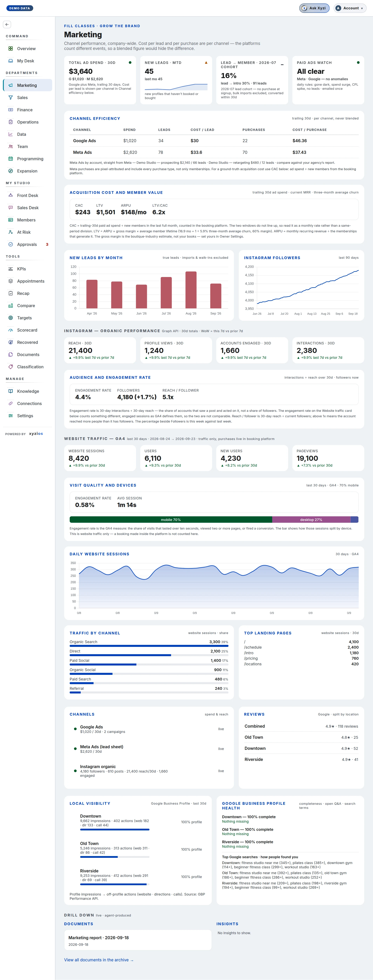Click the mobile 70% device bar segment
This screenshot has width=373, height=980.
(x=171, y=520)
